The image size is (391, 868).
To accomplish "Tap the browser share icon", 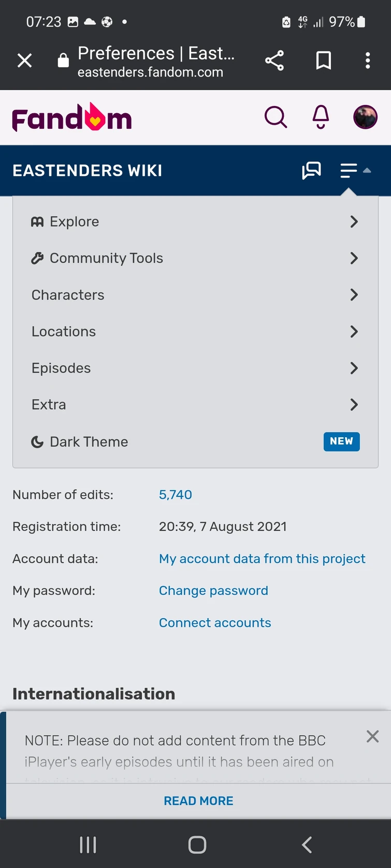I will pos(274,61).
